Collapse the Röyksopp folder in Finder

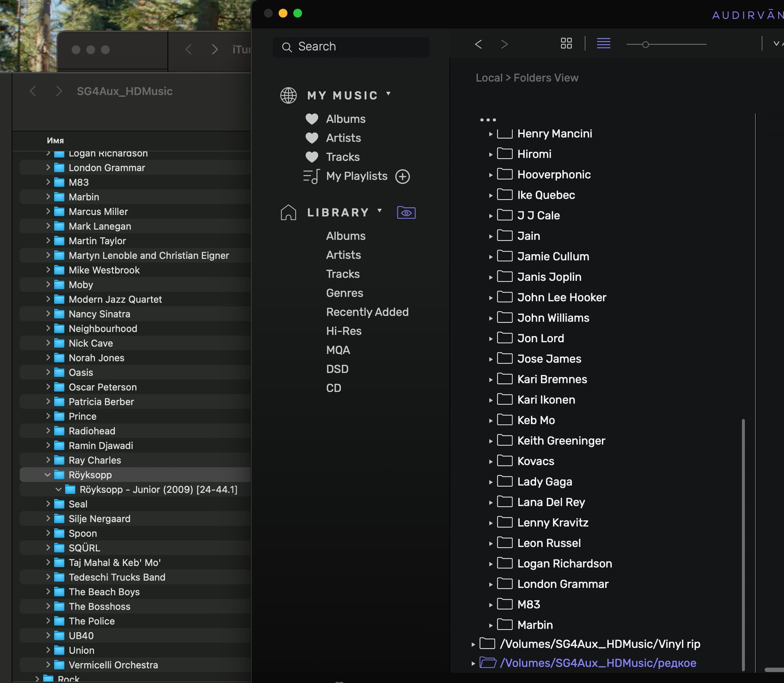pos(47,475)
